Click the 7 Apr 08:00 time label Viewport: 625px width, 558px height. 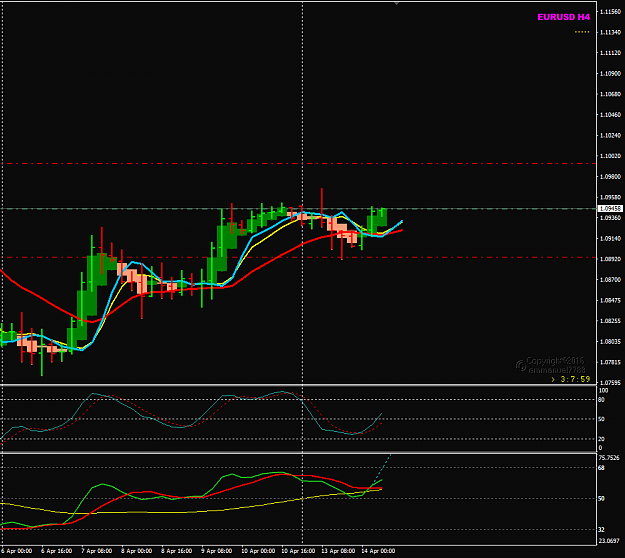(96, 551)
